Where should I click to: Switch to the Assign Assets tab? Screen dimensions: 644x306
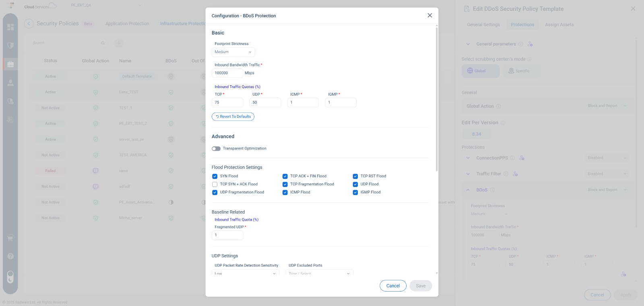pyautogui.click(x=559, y=25)
